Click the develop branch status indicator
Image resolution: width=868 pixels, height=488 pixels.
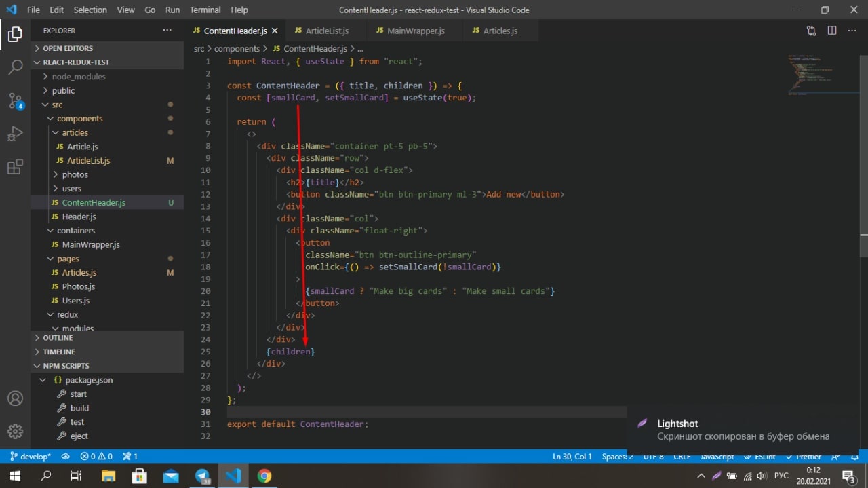tap(31, 457)
